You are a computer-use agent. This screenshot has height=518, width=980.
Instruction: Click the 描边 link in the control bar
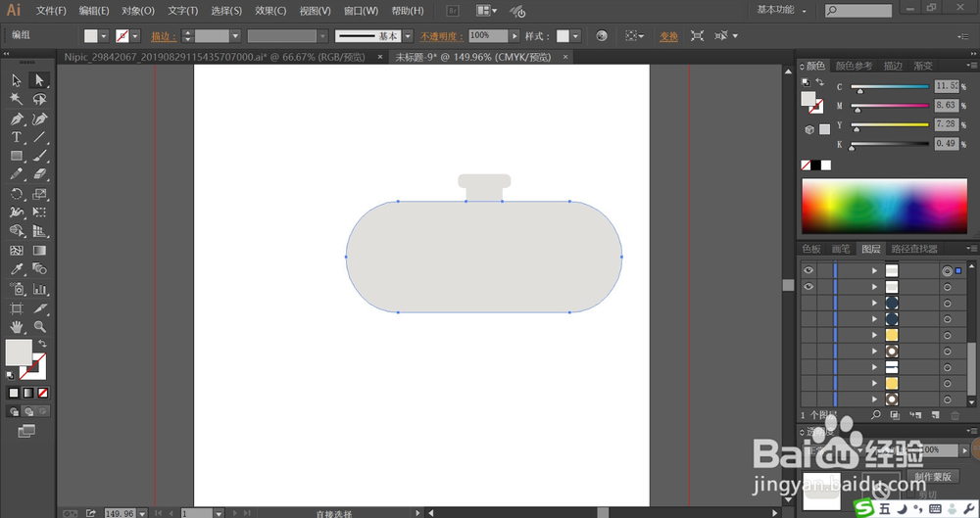(x=164, y=36)
